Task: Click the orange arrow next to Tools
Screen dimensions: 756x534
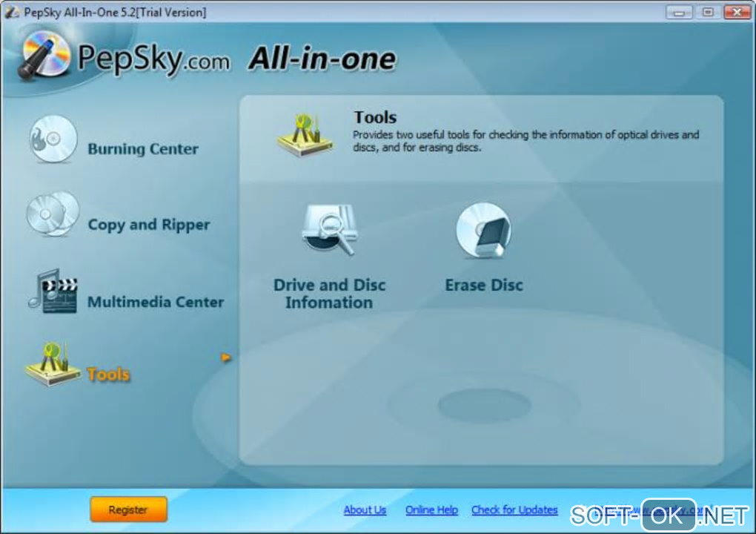Action: [226, 357]
